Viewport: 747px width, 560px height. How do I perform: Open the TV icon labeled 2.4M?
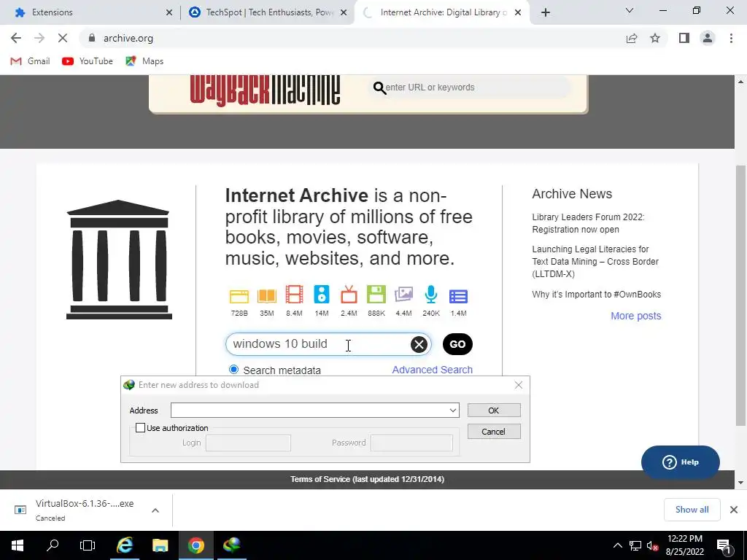[x=349, y=295]
